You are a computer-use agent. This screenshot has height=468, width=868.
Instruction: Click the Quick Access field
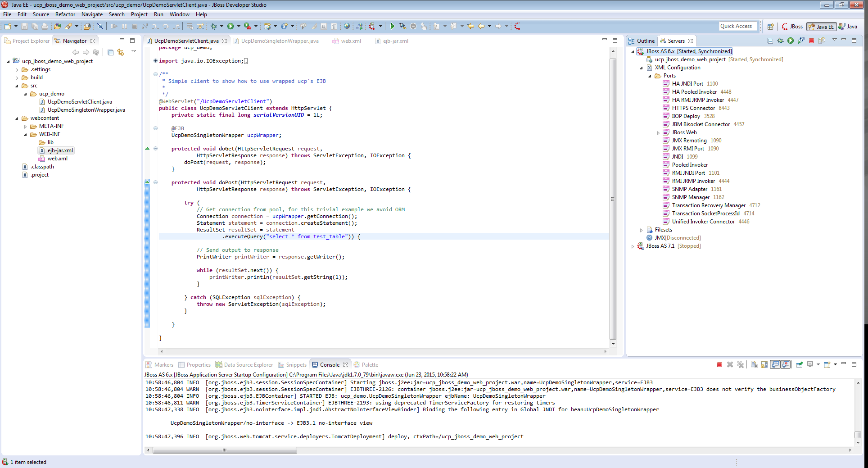(737, 26)
